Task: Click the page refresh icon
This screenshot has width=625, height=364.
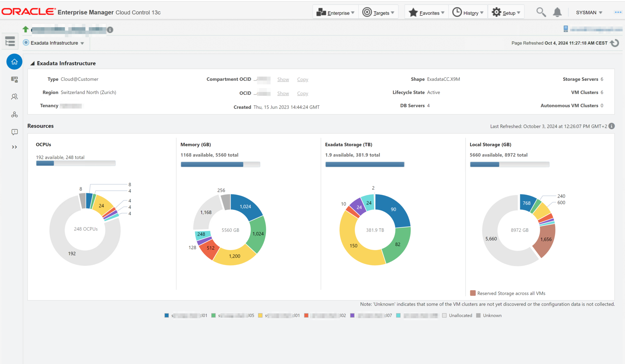Action: coord(615,43)
